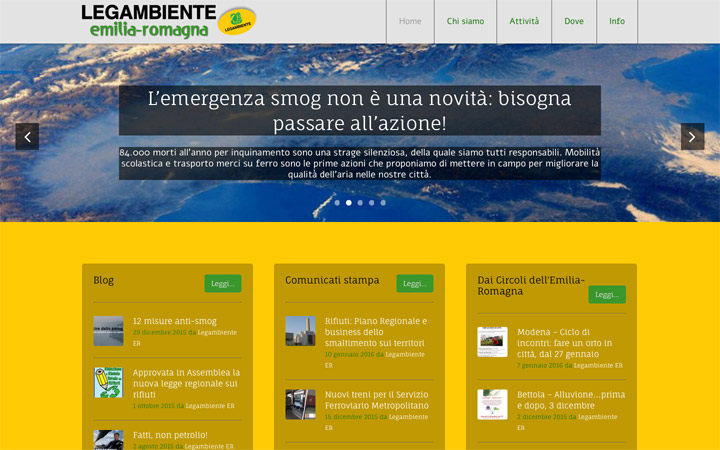Viewport: 720px width, 450px height.
Task: Click date '29 dicembre 2015' under anti-smog
Action: pos(159,332)
